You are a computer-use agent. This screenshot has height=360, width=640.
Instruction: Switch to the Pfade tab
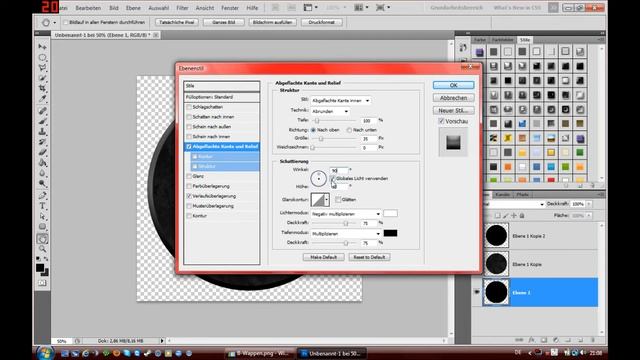(522, 195)
